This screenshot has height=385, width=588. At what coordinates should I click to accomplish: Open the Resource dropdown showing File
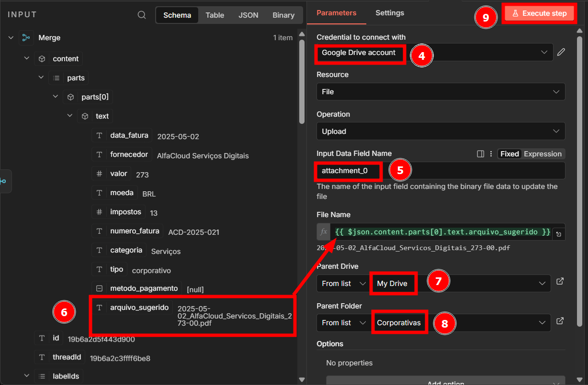pos(441,91)
